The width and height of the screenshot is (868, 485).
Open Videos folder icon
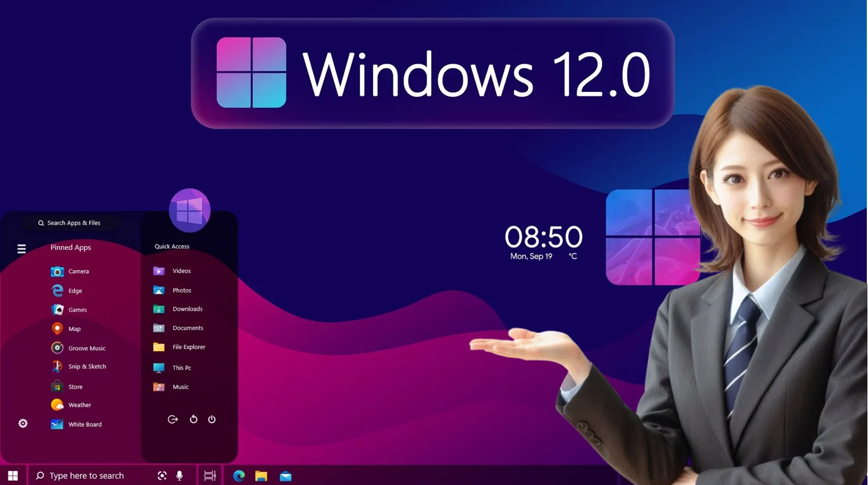159,271
